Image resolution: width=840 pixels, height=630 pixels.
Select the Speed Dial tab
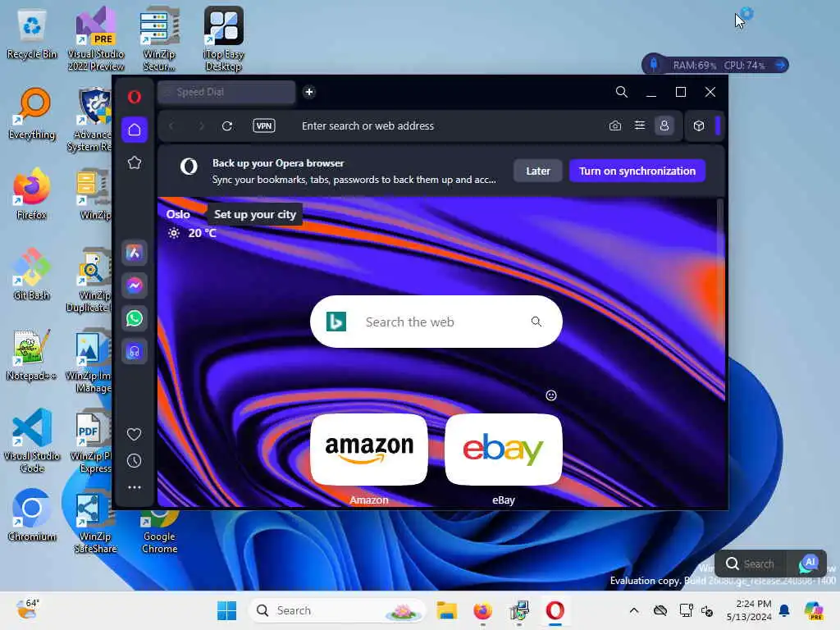coord(226,92)
